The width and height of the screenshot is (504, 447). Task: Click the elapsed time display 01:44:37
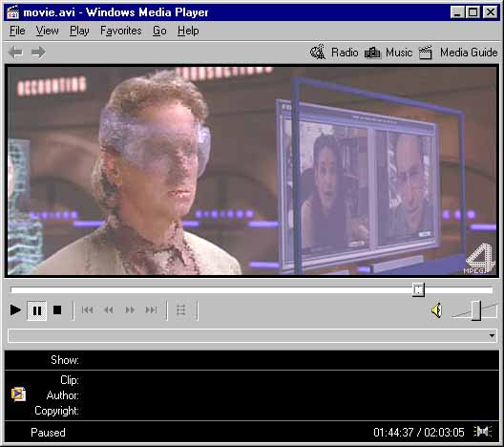(x=393, y=433)
